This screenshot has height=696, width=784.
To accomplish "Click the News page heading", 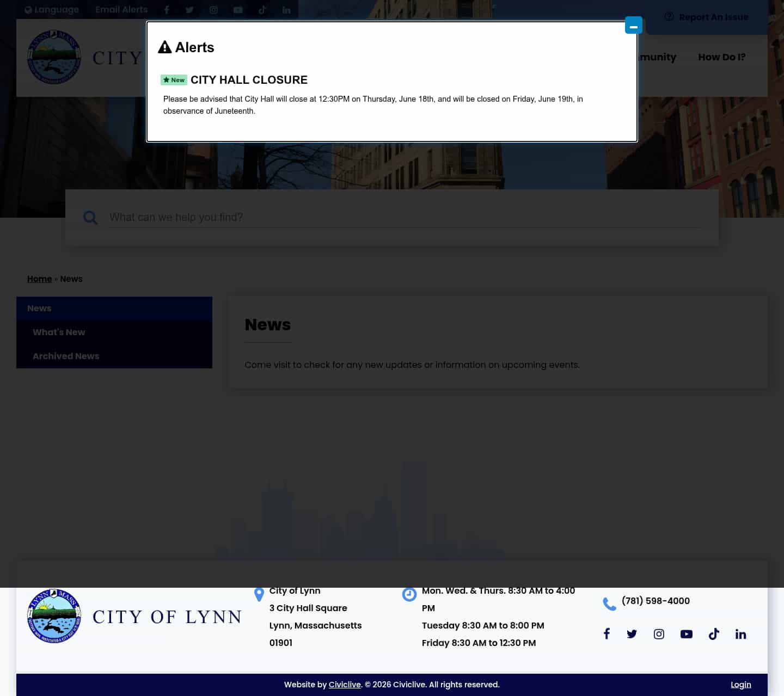I will tap(268, 324).
